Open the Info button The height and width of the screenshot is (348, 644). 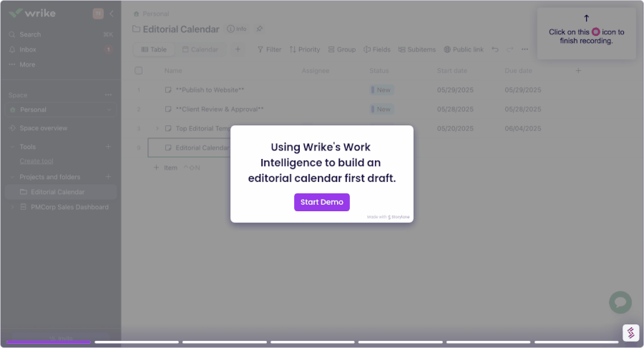tap(237, 29)
